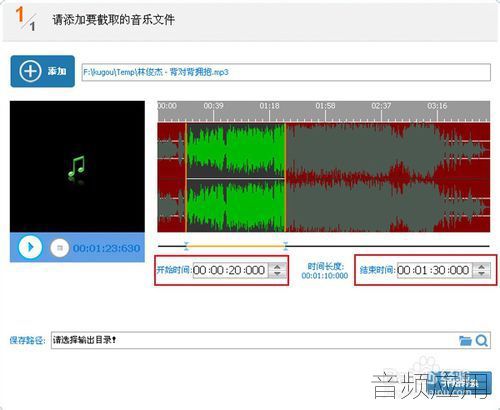
Task: Increase end time with up arrow
Action: pos(482,266)
